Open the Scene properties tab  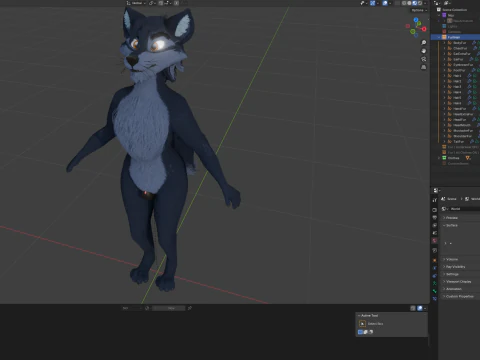(x=434, y=233)
